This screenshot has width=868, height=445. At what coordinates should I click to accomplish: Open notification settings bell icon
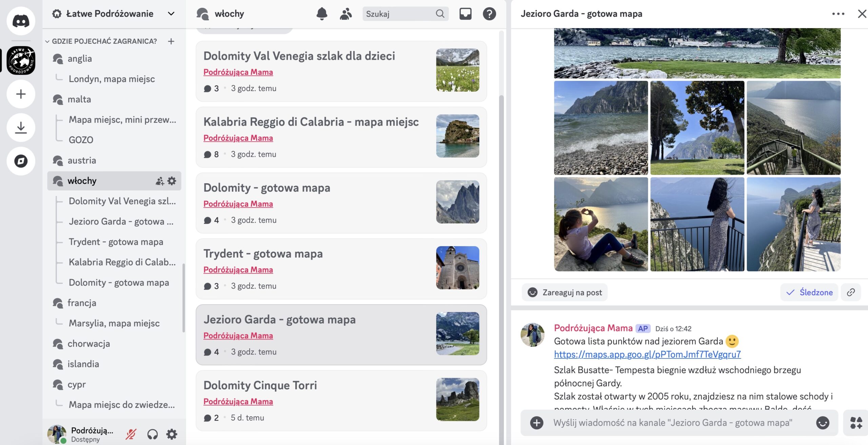[x=322, y=14]
